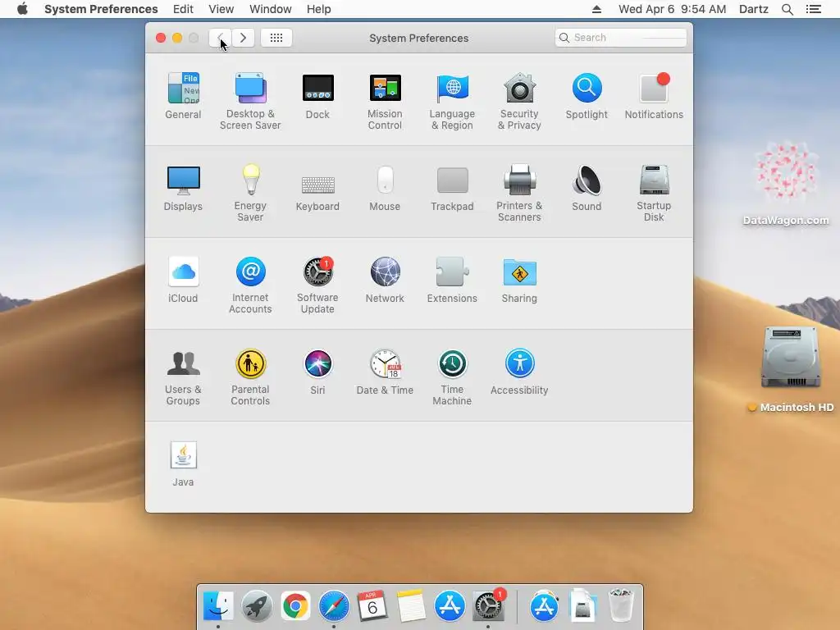This screenshot has width=840, height=630.
Task: Open Network preferences
Action: tap(385, 280)
